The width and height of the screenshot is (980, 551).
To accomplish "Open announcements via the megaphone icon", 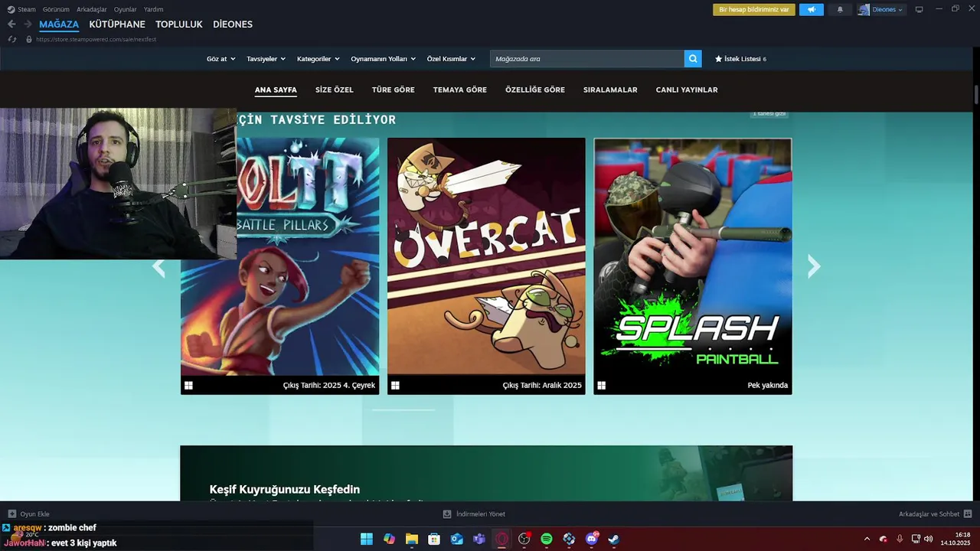I will [812, 10].
